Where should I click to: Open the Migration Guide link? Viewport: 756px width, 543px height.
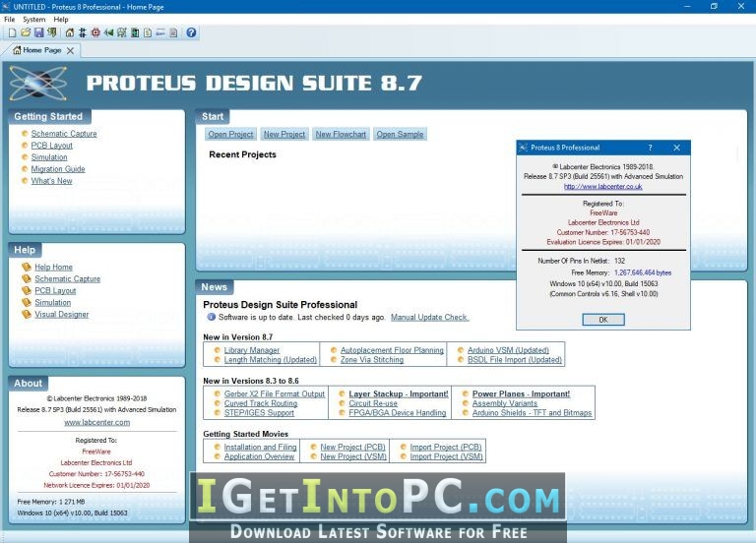pos(58,169)
